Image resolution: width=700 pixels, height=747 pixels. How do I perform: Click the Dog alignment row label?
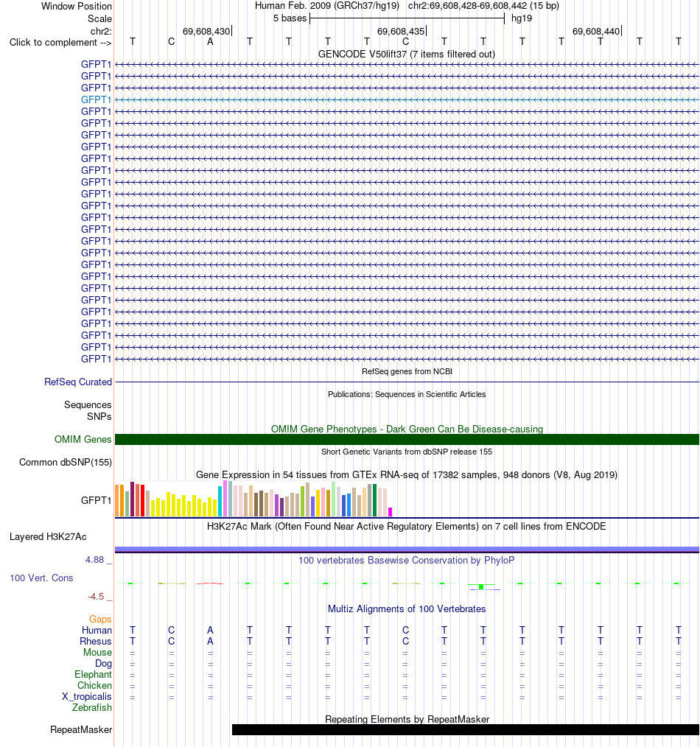coord(103,663)
